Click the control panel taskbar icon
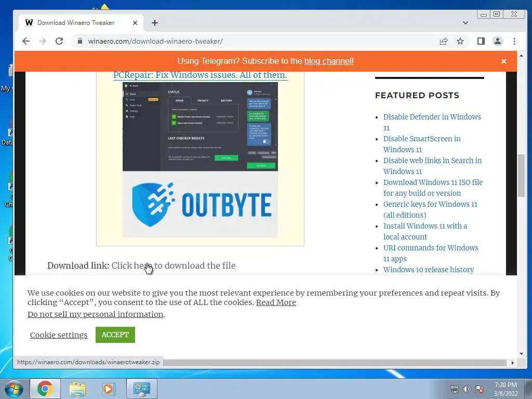The width and height of the screenshot is (532, 399). pyautogui.click(x=141, y=389)
